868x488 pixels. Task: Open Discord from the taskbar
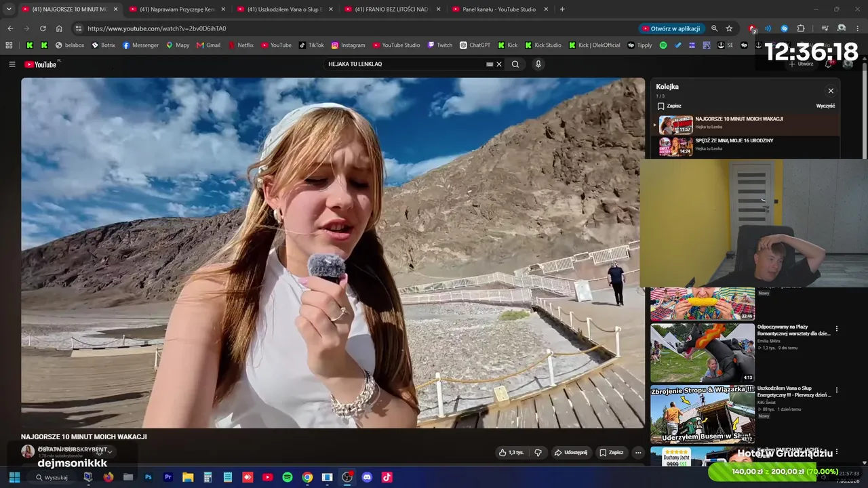pyautogui.click(x=367, y=477)
